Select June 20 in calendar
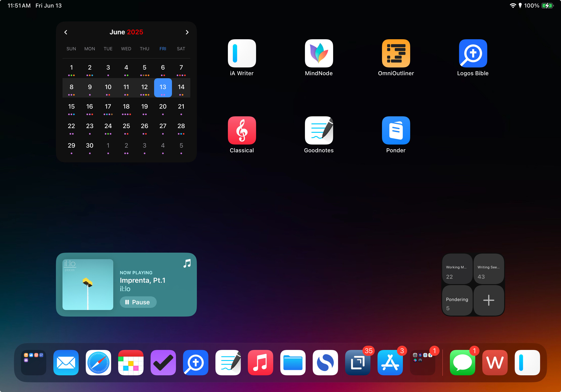 tap(163, 107)
